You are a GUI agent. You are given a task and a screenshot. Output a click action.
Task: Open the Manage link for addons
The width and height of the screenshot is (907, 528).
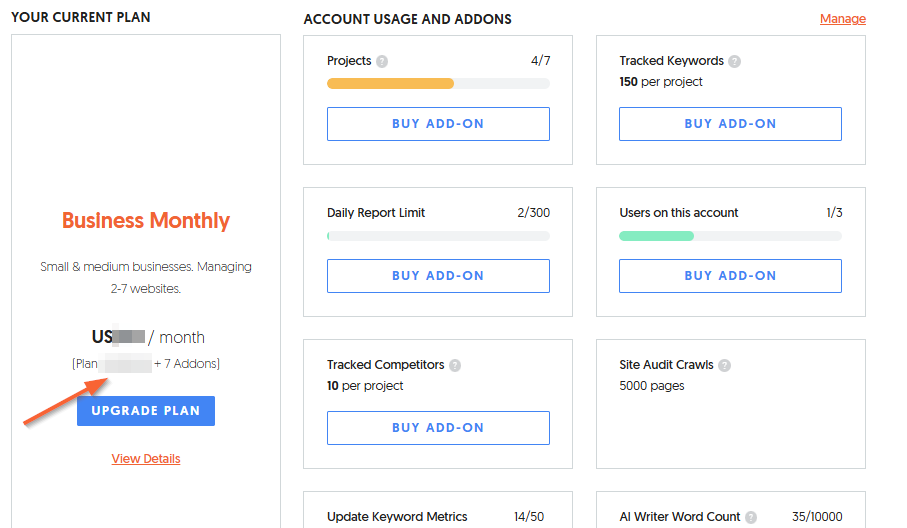[842, 19]
